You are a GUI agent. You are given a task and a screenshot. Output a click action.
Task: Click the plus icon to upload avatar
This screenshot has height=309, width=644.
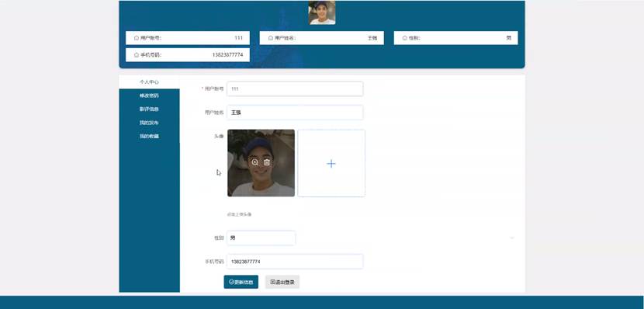(x=331, y=164)
